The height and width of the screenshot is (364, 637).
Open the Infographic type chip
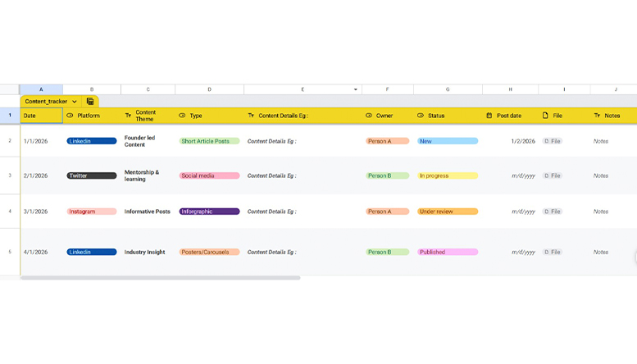coord(209,212)
